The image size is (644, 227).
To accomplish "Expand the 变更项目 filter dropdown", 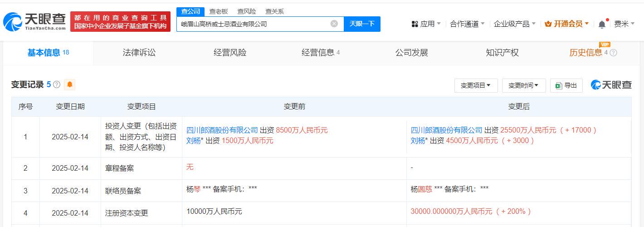I will coord(476,85).
